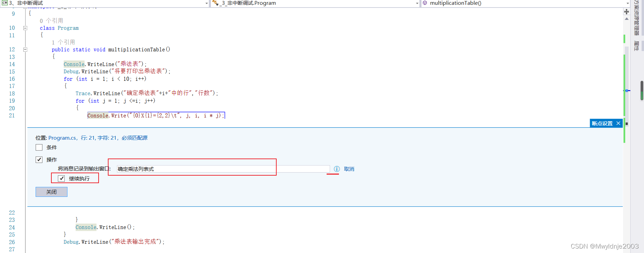Click line number 15 in the margin
Image resolution: width=644 pixels, height=253 pixels.
[12, 72]
